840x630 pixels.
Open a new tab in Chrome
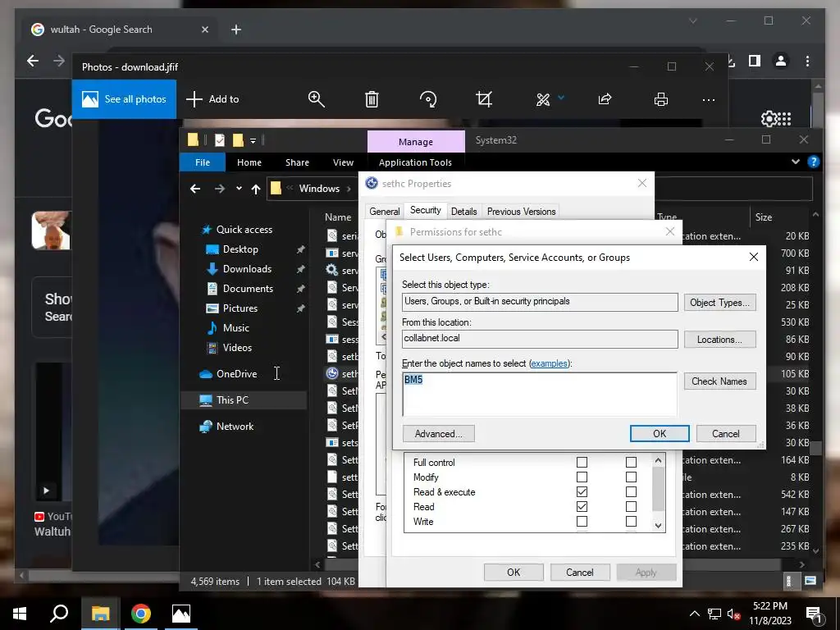coord(236,30)
